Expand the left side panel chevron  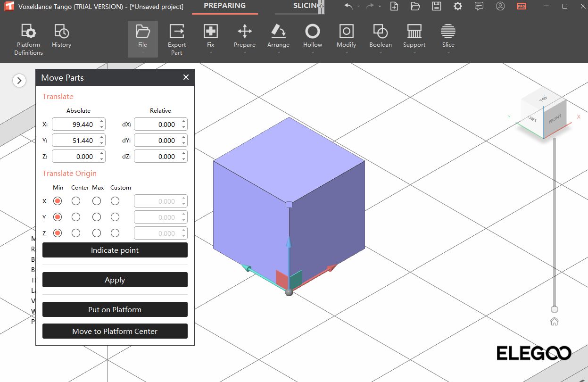(x=19, y=81)
